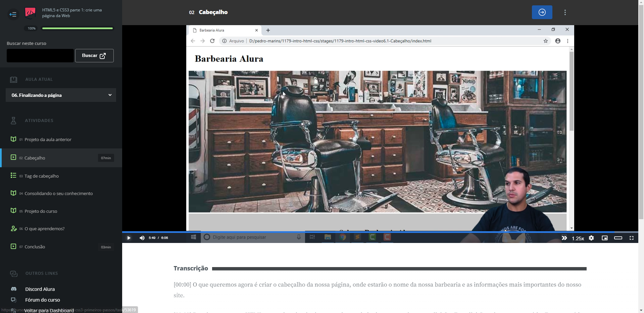Open 'Projeto da aula anterior' activity
The image size is (644, 313).
[48, 139]
